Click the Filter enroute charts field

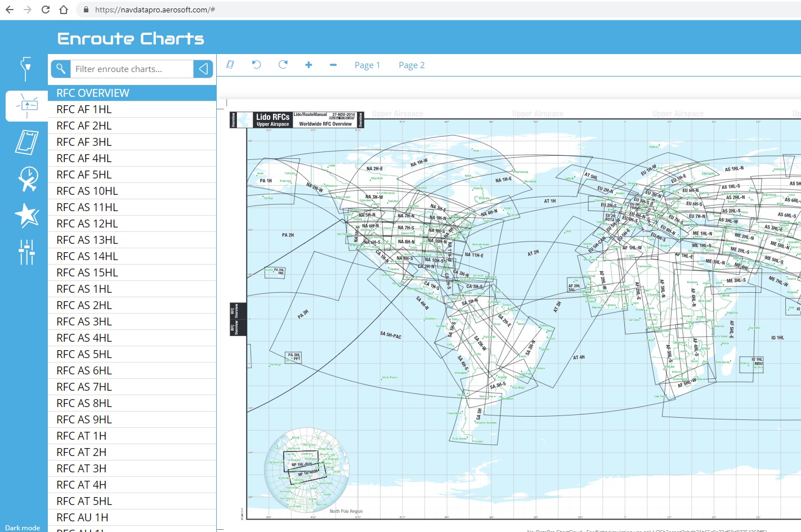point(132,69)
